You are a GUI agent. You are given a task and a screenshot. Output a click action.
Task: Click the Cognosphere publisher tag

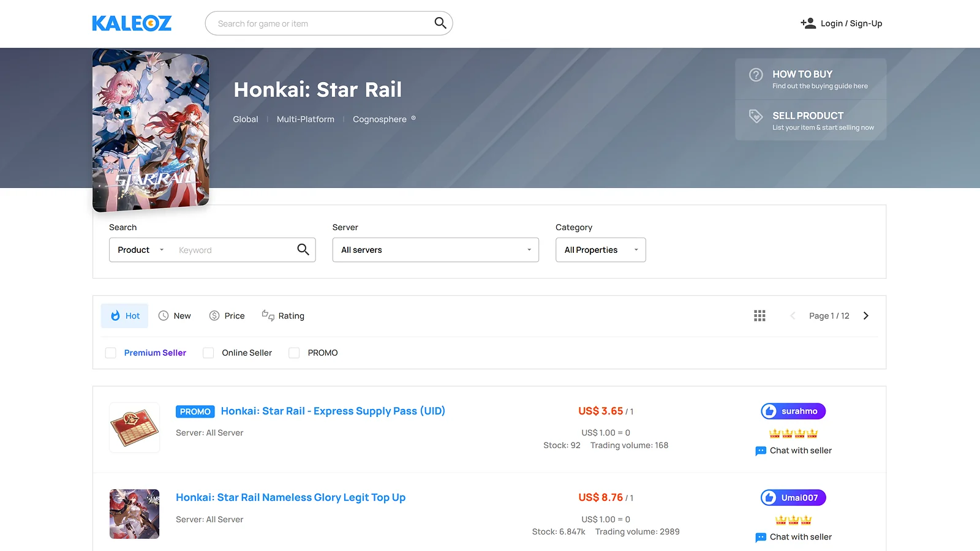(x=380, y=119)
